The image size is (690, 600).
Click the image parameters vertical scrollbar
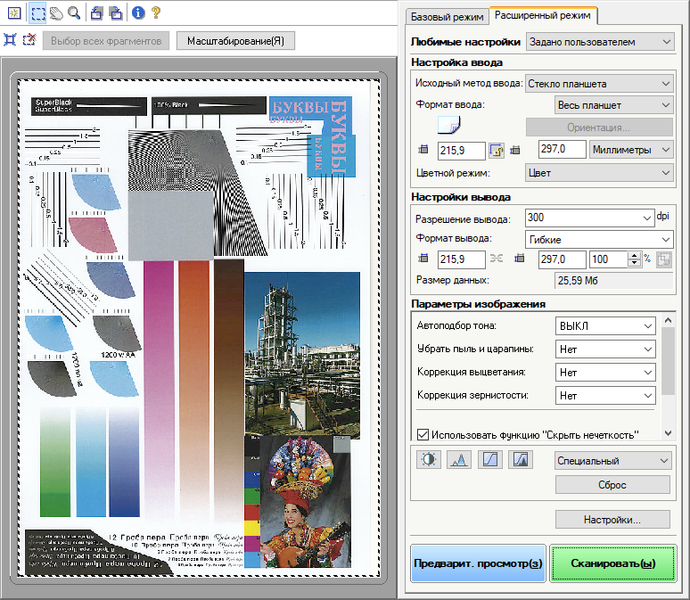coord(667,360)
